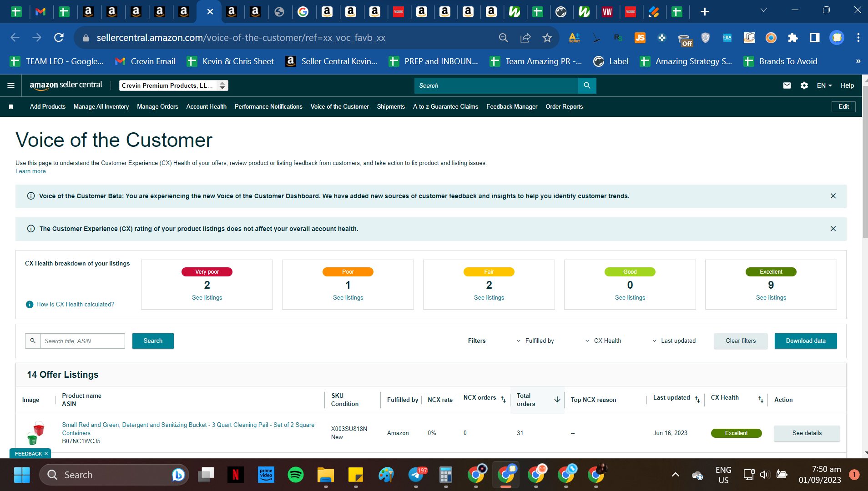Screen dimensions: 868x491
Task: Open a new Chrome tab
Action: [705, 12]
